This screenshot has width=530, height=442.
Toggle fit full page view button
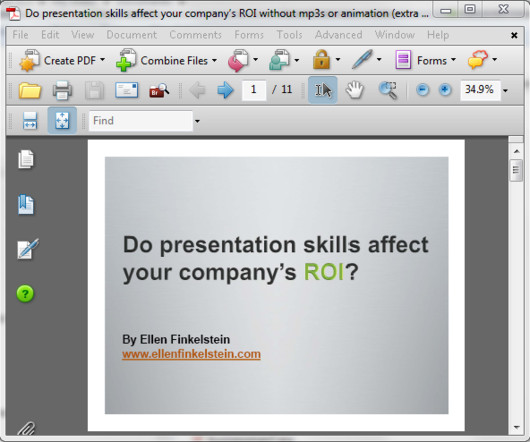pos(62,120)
